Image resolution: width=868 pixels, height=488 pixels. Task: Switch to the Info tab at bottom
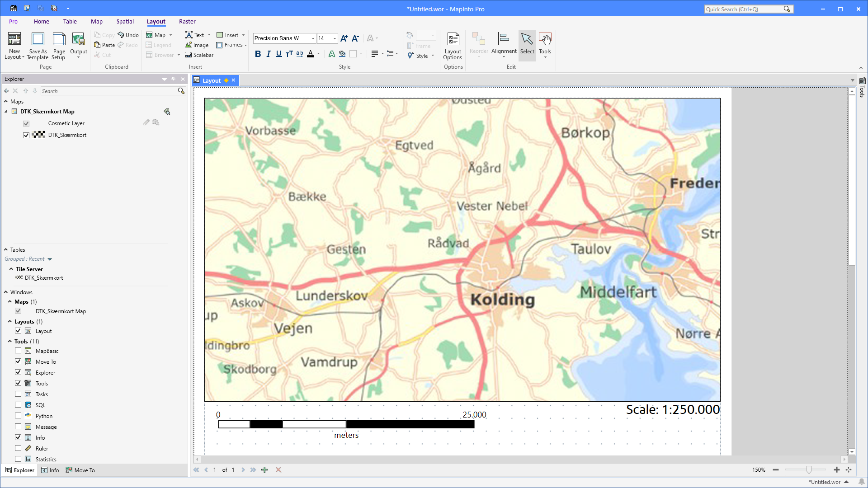(x=50, y=470)
